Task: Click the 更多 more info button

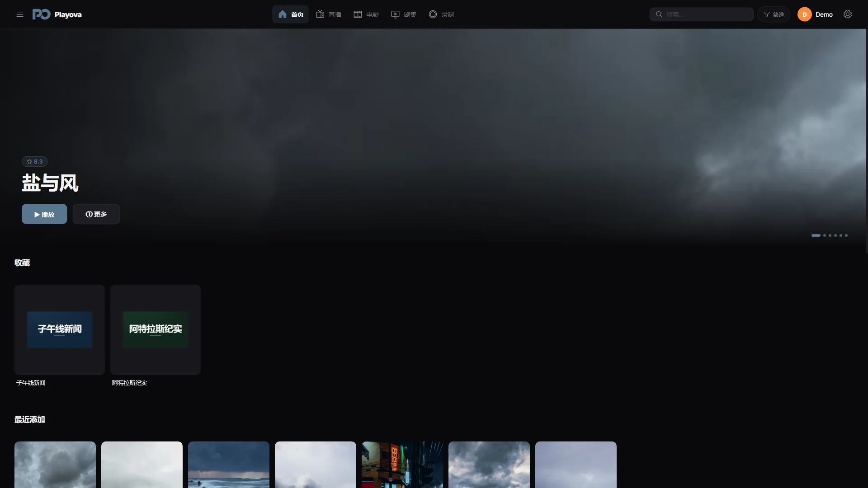Action: 96,214
